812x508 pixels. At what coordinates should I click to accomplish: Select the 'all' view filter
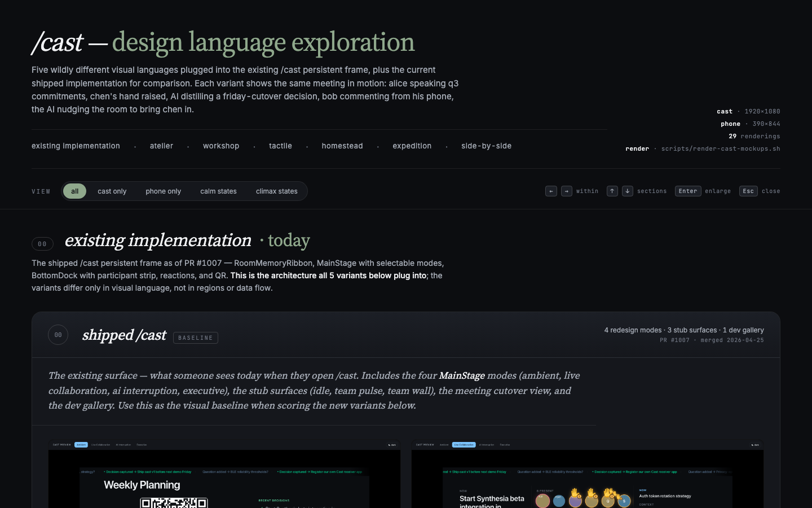click(x=75, y=191)
